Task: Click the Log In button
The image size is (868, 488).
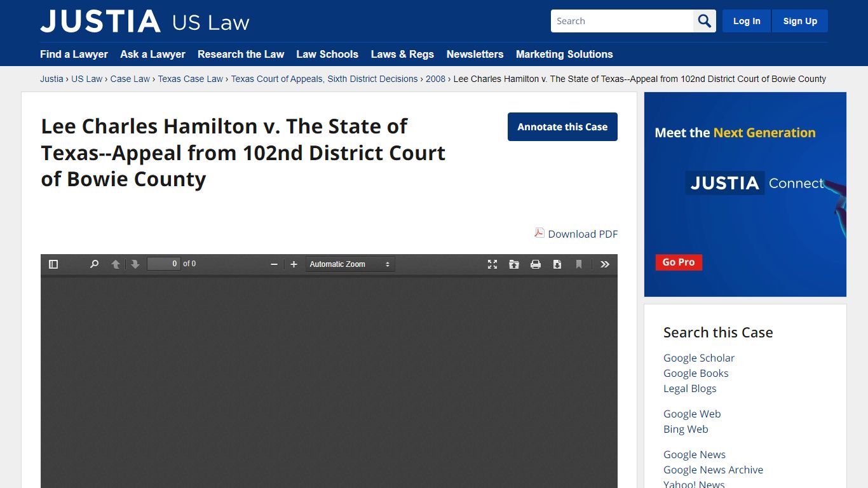Action: (747, 21)
